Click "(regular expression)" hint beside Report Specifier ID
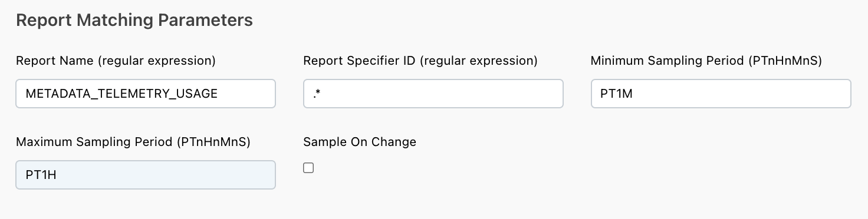The image size is (868, 219). point(478,61)
